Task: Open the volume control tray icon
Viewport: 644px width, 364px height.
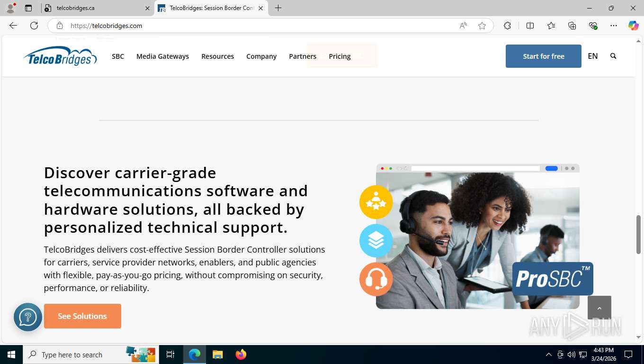Action: coord(572,355)
